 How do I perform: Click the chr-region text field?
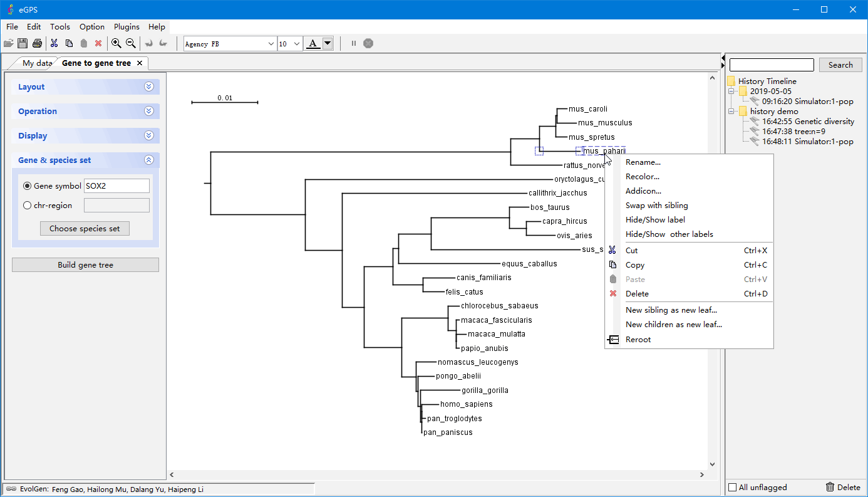click(116, 206)
